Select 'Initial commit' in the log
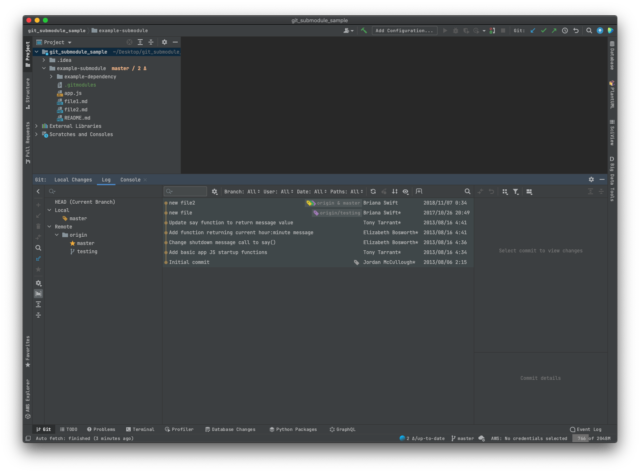 click(318, 262)
